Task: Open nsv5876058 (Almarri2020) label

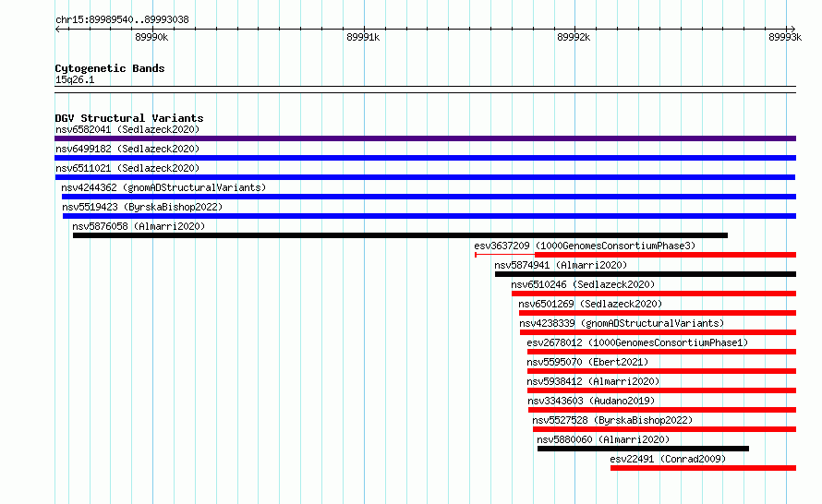Action: 139,226
